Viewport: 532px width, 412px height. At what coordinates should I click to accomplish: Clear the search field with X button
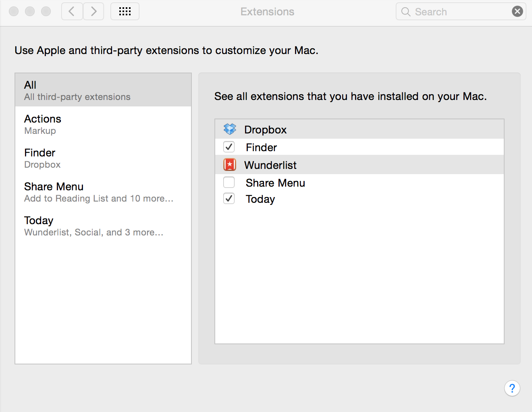coord(517,11)
